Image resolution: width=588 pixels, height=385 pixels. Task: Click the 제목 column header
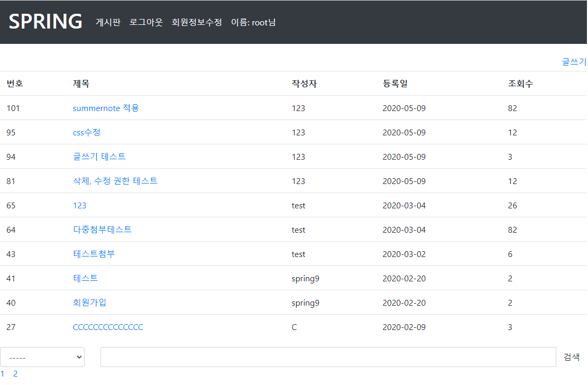coord(81,84)
